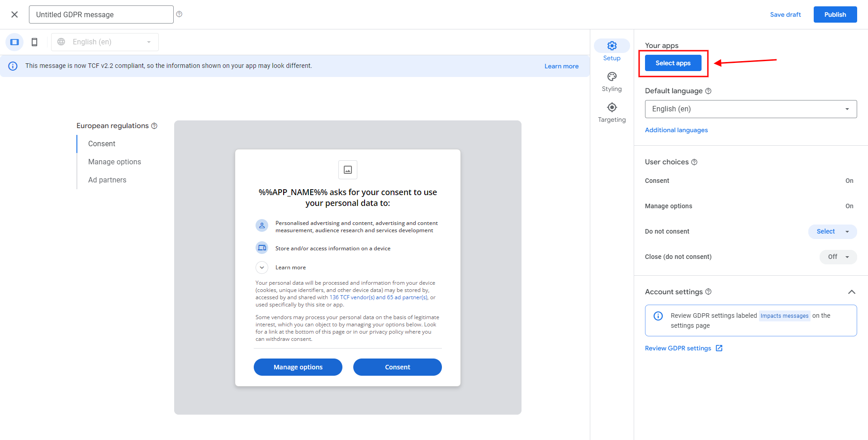Click the help icon beside Default language
The width and height of the screenshot is (868, 440).
pos(707,91)
